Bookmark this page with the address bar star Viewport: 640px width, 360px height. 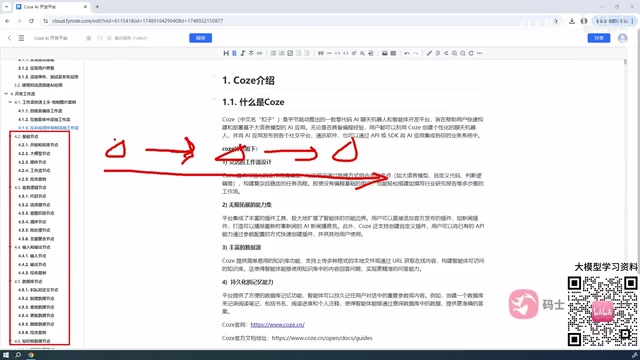coord(556,21)
